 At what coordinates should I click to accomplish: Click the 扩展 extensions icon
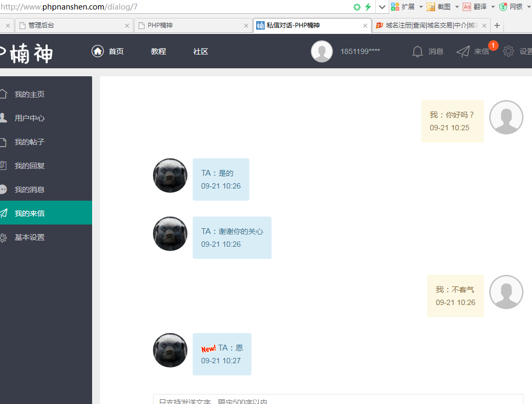pyautogui.click(x=395, y=7)
